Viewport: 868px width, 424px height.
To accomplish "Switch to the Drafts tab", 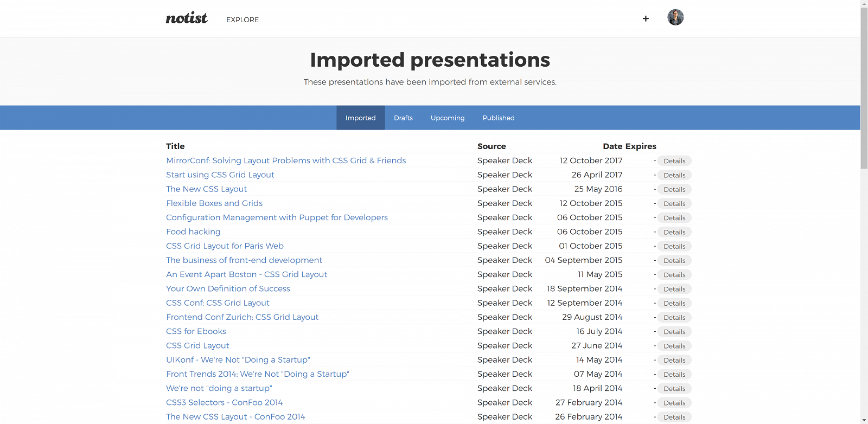I will point(403,118).
